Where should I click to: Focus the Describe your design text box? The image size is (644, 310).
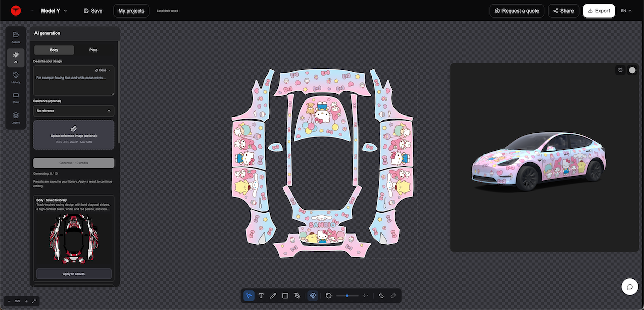point(74,81)
